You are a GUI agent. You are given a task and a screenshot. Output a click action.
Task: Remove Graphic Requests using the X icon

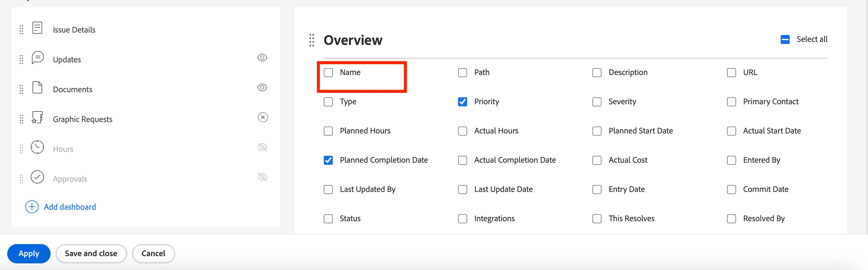click(x=263, y=117)
